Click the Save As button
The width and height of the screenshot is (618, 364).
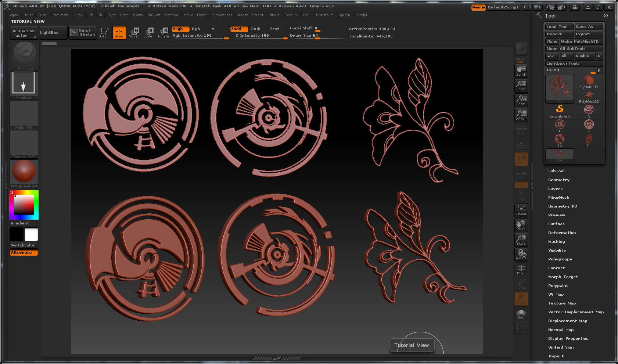tap(589, 27)
